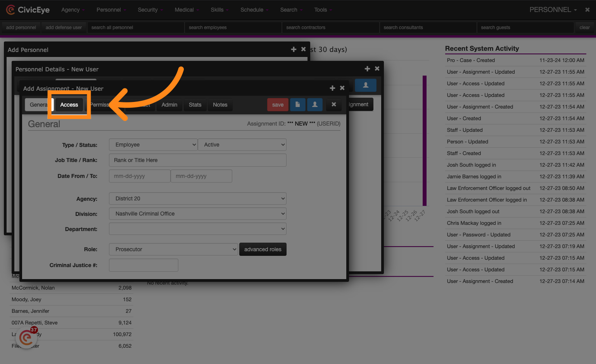596x364 pixels.
Task: Click the add defense user button
Action: pos(64,28)
